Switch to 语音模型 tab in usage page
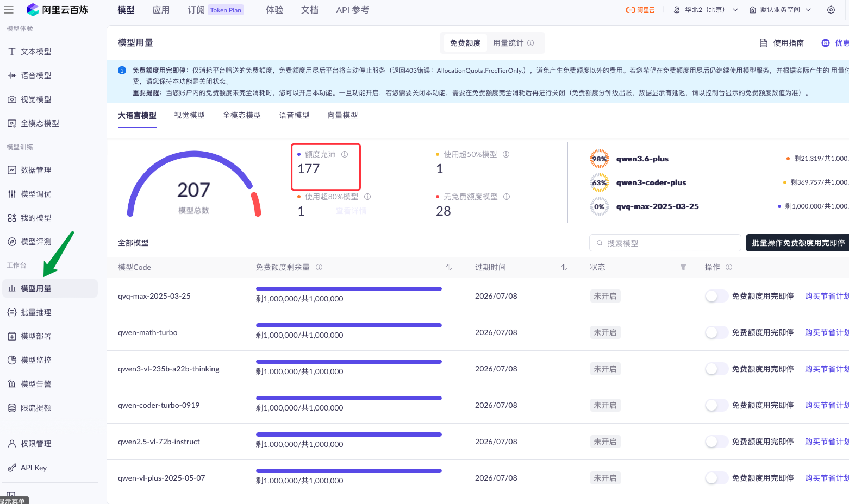Viewport: 849px width, 504px height. click(294, 115)
